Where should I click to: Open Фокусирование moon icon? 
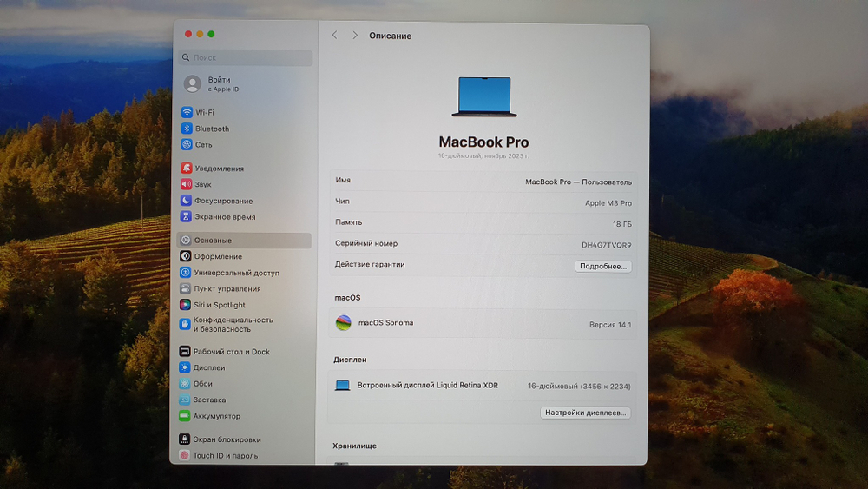(186, 201)
